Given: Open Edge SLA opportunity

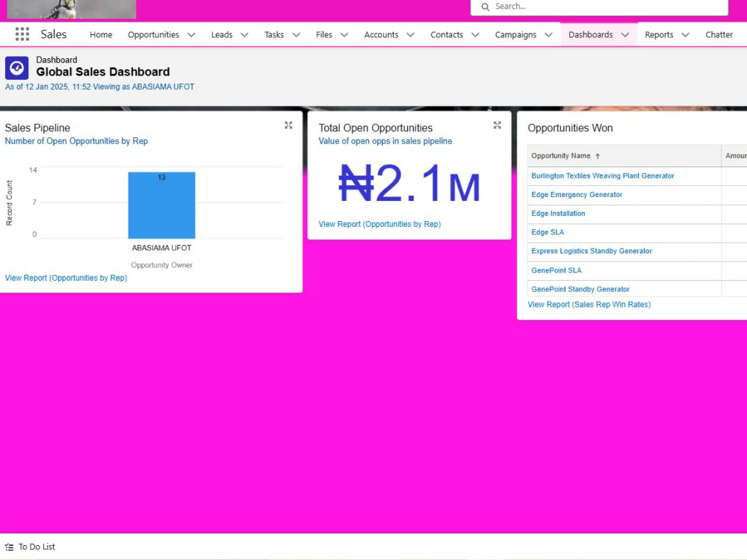Looking at the screenshot, I should [548, 232].
